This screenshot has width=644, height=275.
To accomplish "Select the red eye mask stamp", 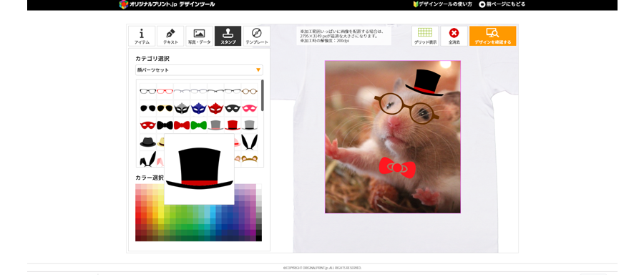I will click(x=148, y=125).
